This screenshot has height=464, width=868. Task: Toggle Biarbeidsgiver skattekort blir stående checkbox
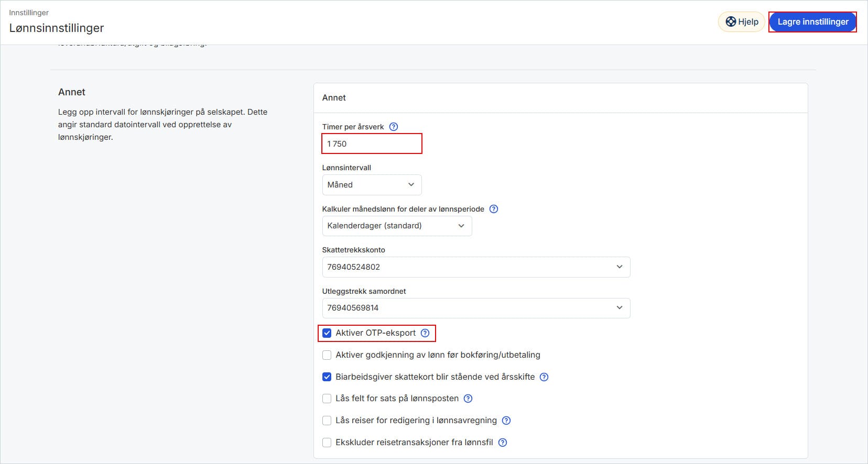coord(327,377)
